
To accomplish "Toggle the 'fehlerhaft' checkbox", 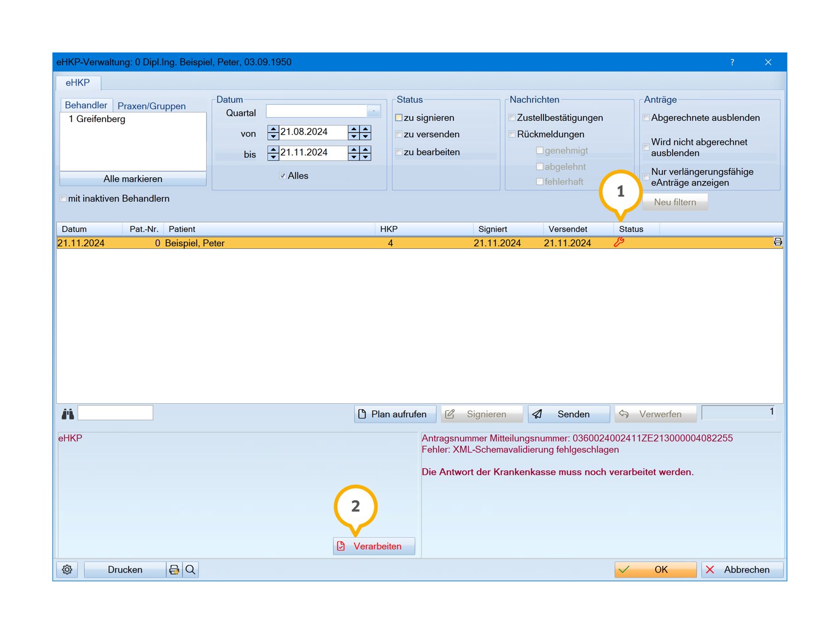I will pyautogui.click(x=540, y=182).
